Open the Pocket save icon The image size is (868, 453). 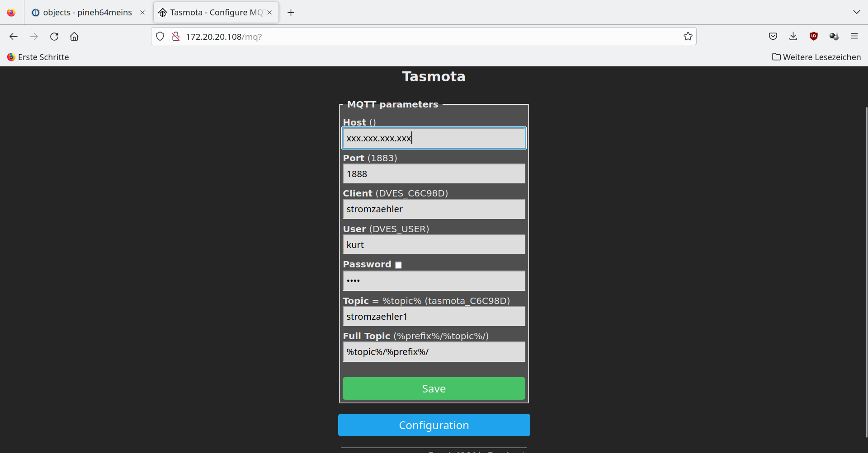773,37
